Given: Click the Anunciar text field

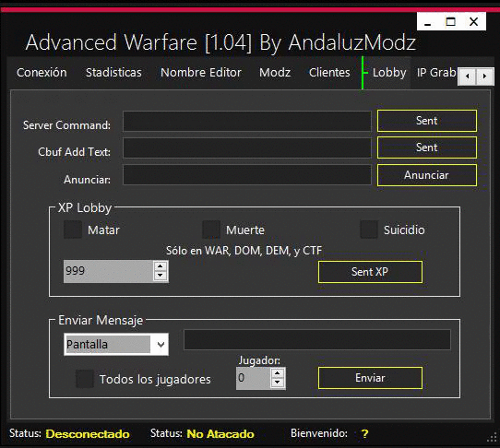Looking at the screenshot, I should coord(247,174).
